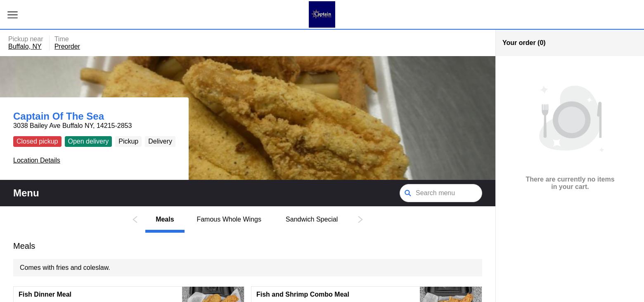Click the Fish Dinner Meal photo
The height and width of the screenshot is (302, 644).
click(x=213, y=295)
